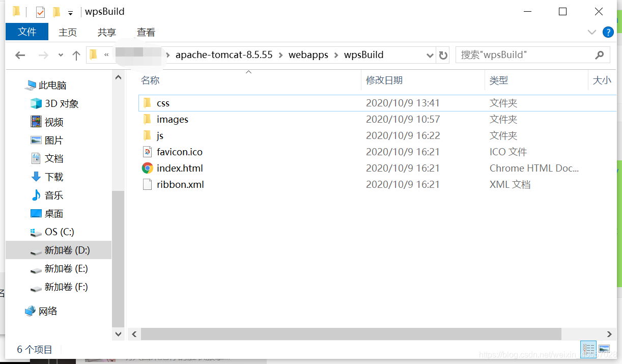Image resolution: width=622 pixels, height=364 pixels.
Task: Open 视频 in the navigation pane
Action: (54, 122)
